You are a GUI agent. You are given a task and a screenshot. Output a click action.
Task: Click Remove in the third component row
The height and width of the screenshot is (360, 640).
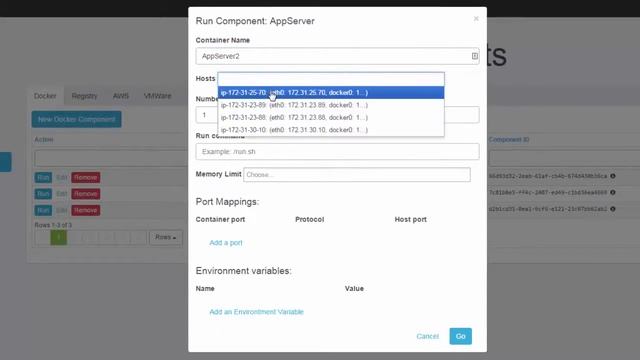coord(86,210)
